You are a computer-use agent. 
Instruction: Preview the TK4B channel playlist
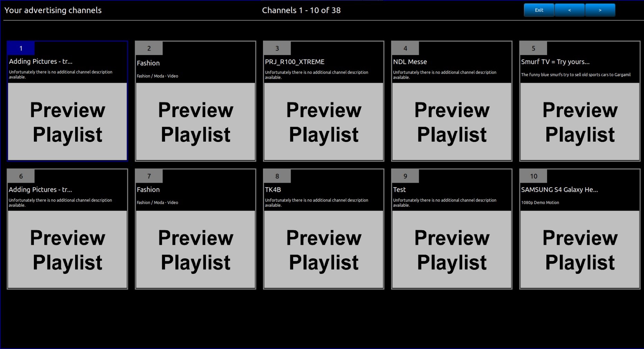pos(324,249)
